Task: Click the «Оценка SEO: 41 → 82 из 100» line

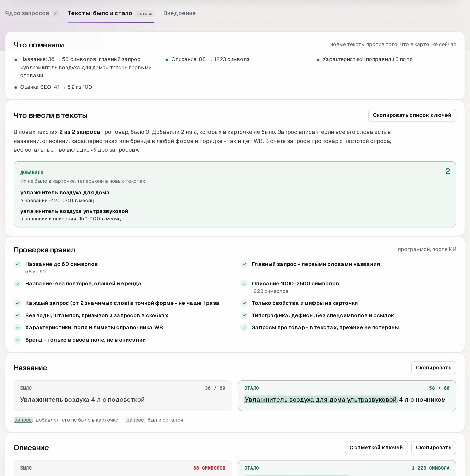Action: (x=56, y=87)
